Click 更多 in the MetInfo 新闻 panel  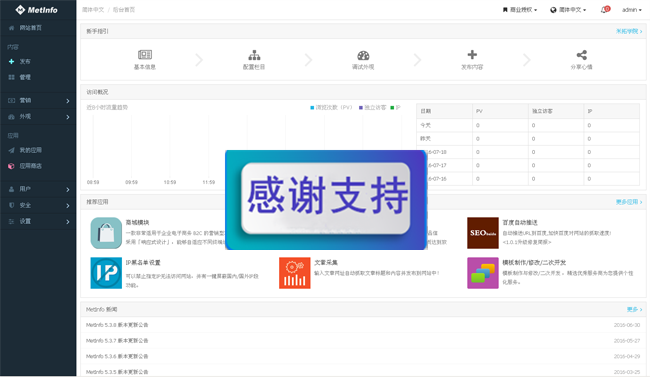(634, 309)
